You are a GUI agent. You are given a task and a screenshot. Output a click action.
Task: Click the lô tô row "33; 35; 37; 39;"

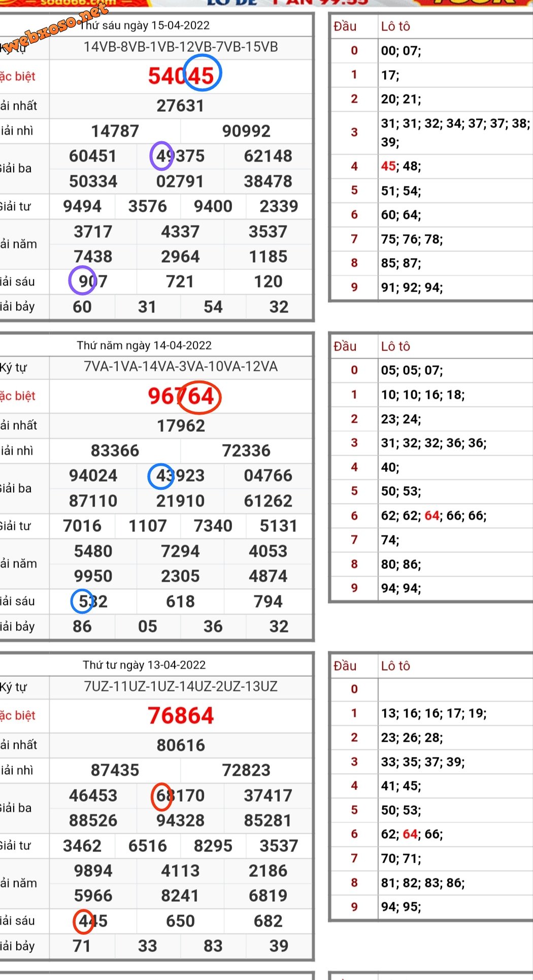423,762
